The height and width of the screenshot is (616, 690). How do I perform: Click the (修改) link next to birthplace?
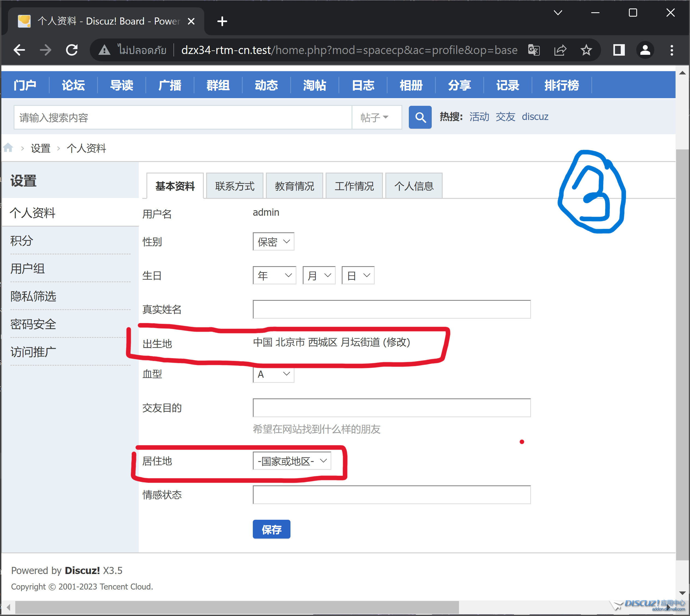point(397,342)
